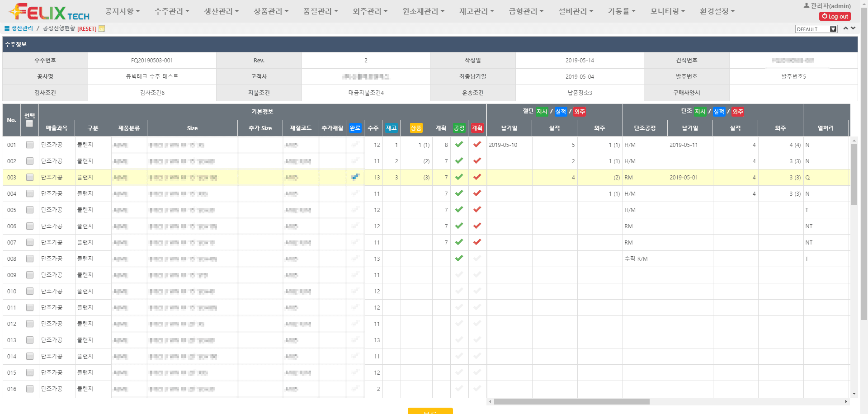
Task: Click the red 외주 badge in 단조 header
Action: point(737,111)
